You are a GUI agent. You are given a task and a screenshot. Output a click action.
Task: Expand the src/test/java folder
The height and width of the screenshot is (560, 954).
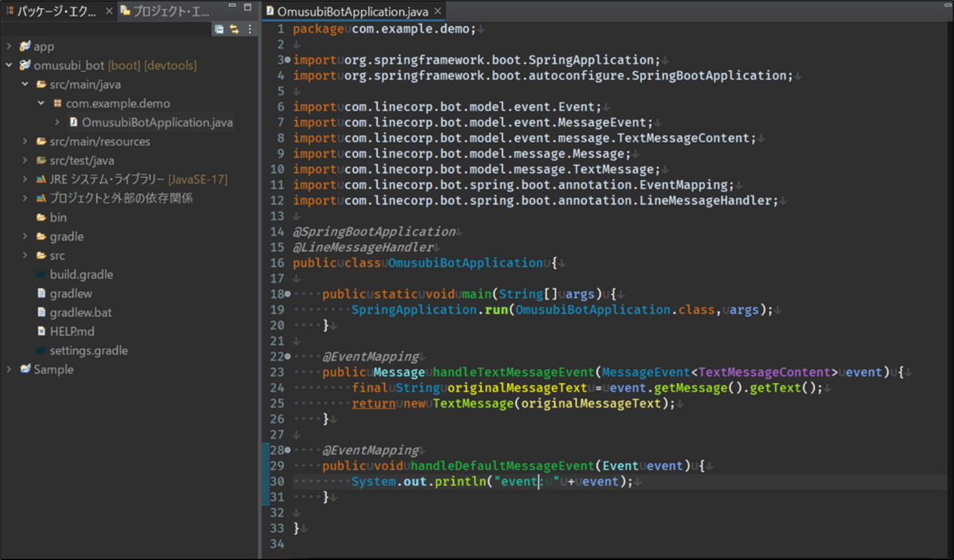(x=25, y=160)
